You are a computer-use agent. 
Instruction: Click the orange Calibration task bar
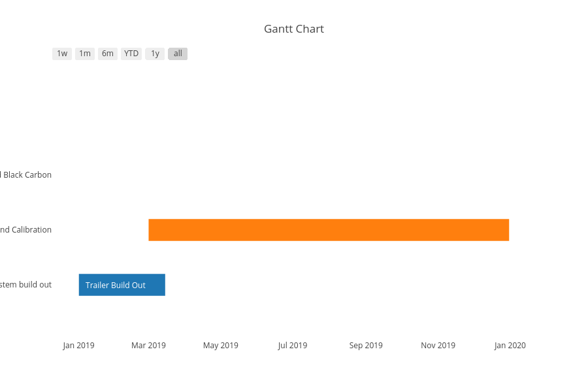(x=329, y=230)
